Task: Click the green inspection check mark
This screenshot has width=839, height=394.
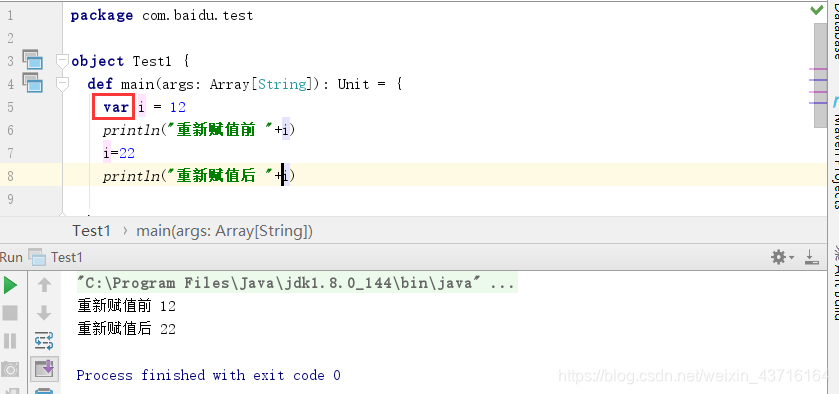Action: tap(817, 10)
